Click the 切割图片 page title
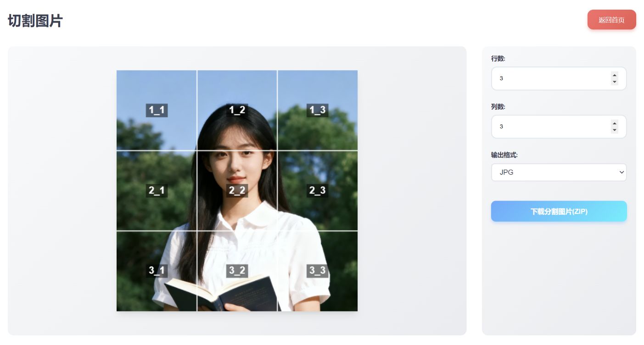 35,21
